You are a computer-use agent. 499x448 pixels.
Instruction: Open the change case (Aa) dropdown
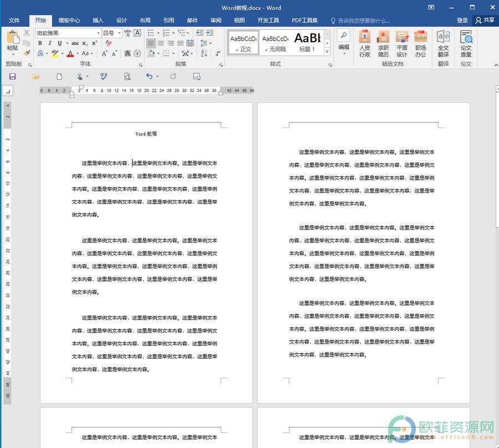(x=87, y=53)
